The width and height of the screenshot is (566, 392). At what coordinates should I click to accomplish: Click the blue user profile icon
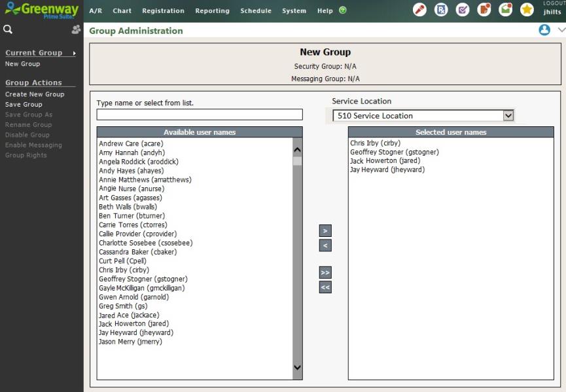[544, 30]
